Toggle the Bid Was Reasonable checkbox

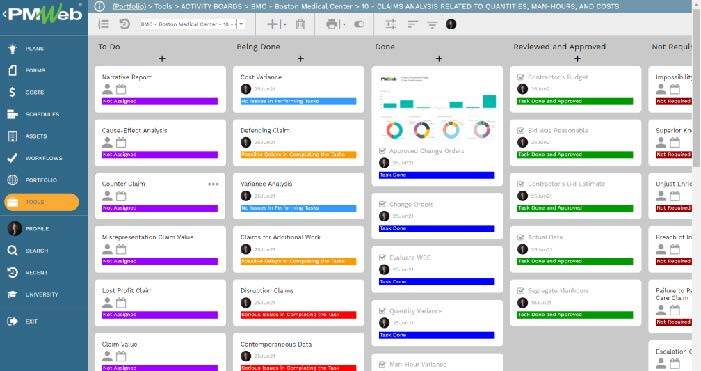[x=520, y=131]
